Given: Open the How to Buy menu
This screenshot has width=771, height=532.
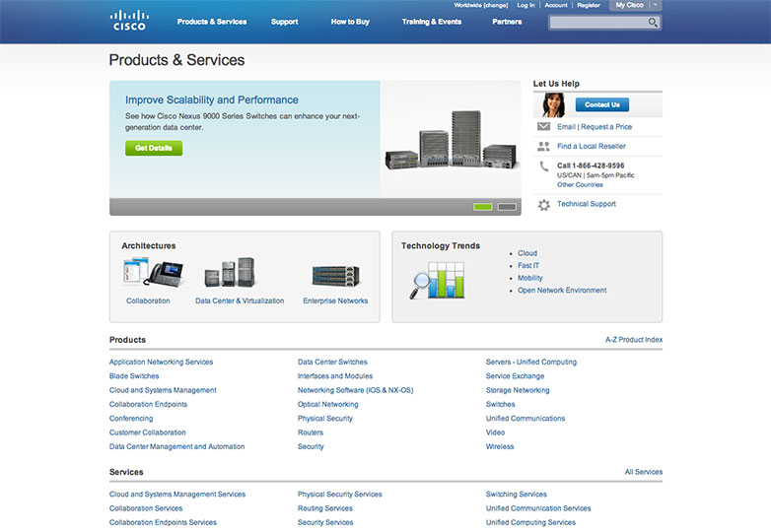Looking at the screenshot, I should click(350, 22).
